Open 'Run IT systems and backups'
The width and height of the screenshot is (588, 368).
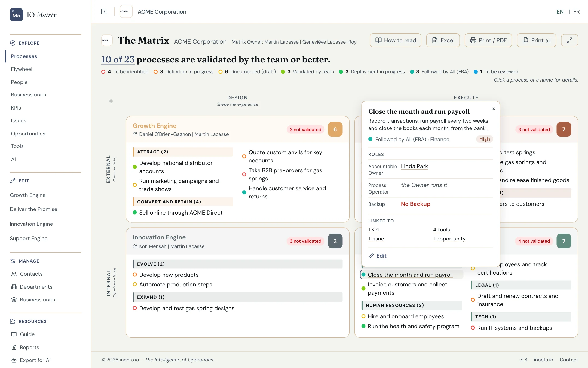pyautogui.click(x=514, y=328)
